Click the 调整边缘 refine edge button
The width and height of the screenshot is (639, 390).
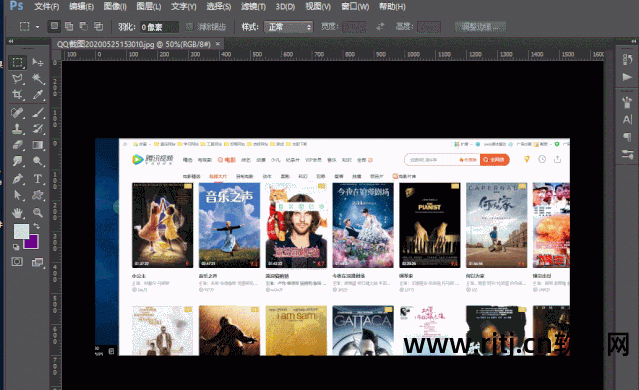[480, 27]
